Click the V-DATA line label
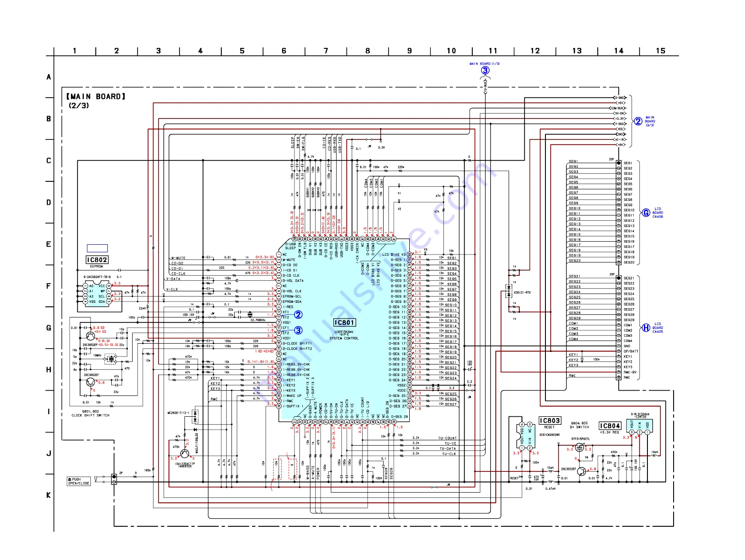The width and height of the screenshot is (745, 560). click(173, 279)
